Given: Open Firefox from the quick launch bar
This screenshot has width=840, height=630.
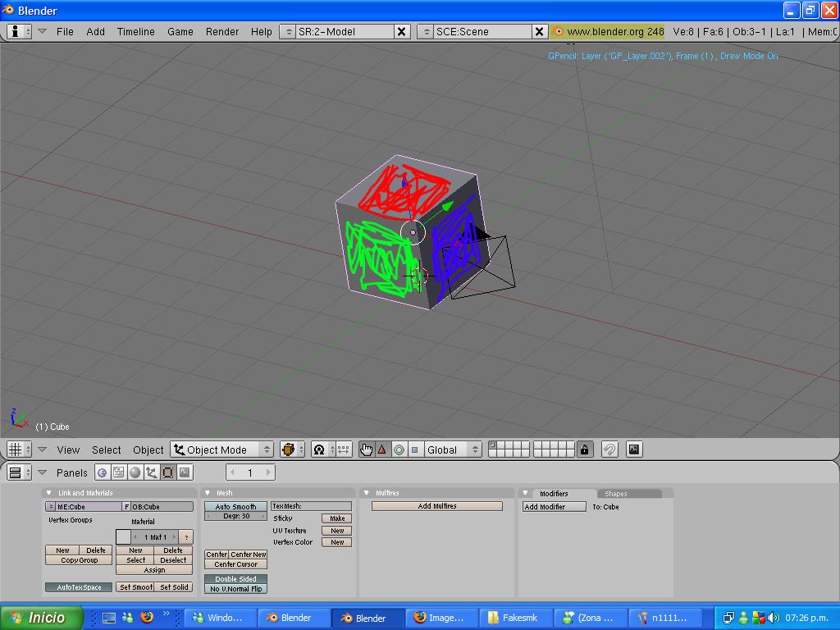Looking at the screenshot, I should [x=146, y=617].
